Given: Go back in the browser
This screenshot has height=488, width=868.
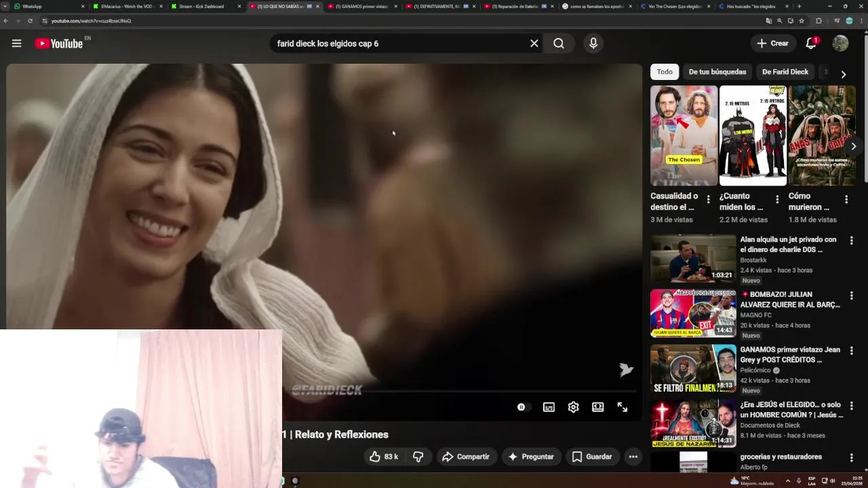Looking at the screenshot, I should click(x=6, y=21).
